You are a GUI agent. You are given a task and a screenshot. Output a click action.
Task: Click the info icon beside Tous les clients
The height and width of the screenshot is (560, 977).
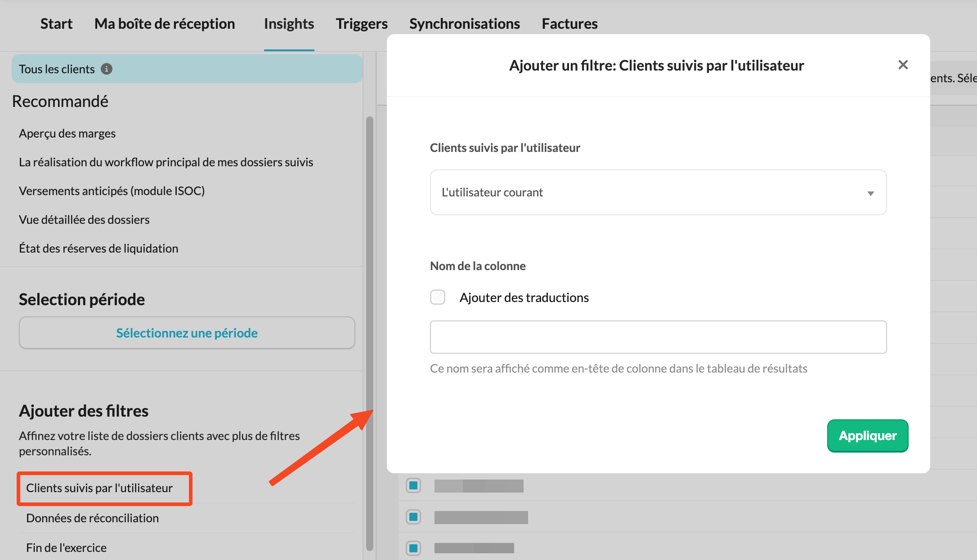pyautogui.click(x=107, y=69)
